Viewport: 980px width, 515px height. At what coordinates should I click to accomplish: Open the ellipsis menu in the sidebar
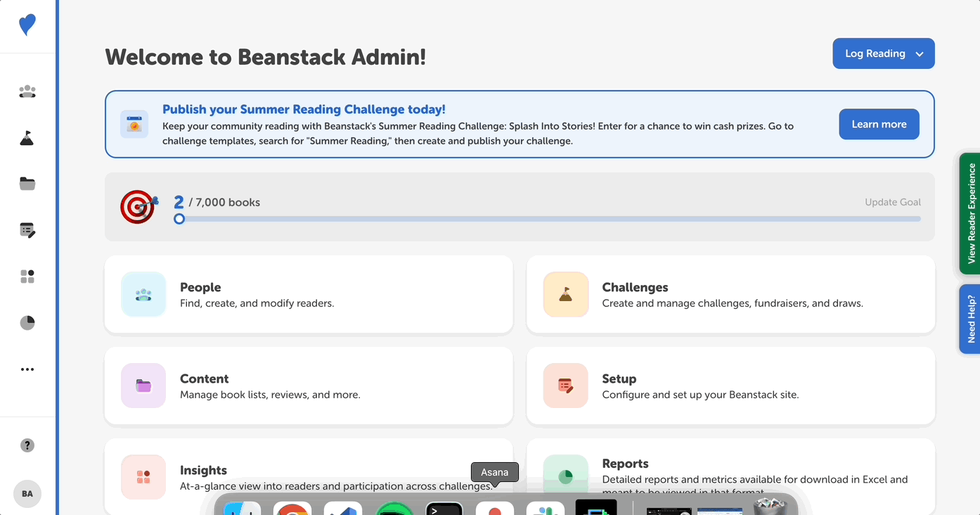[27, 369]
